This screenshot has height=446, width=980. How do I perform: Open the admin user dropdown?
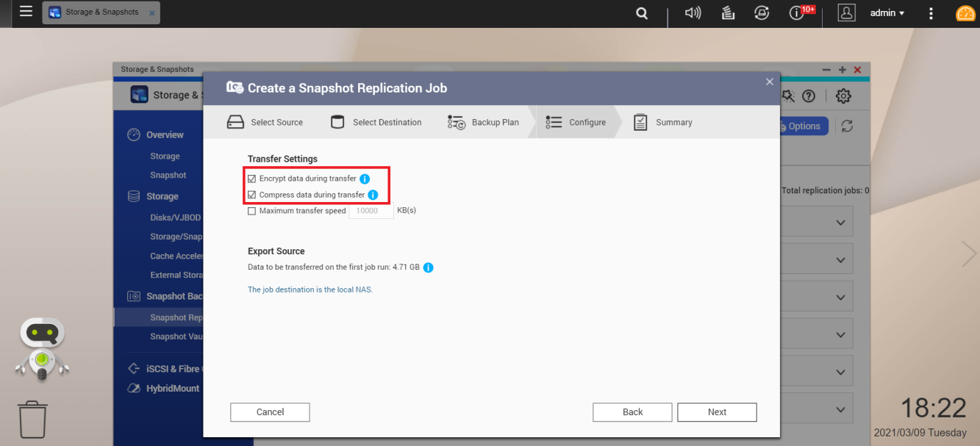tap(887, 13)
